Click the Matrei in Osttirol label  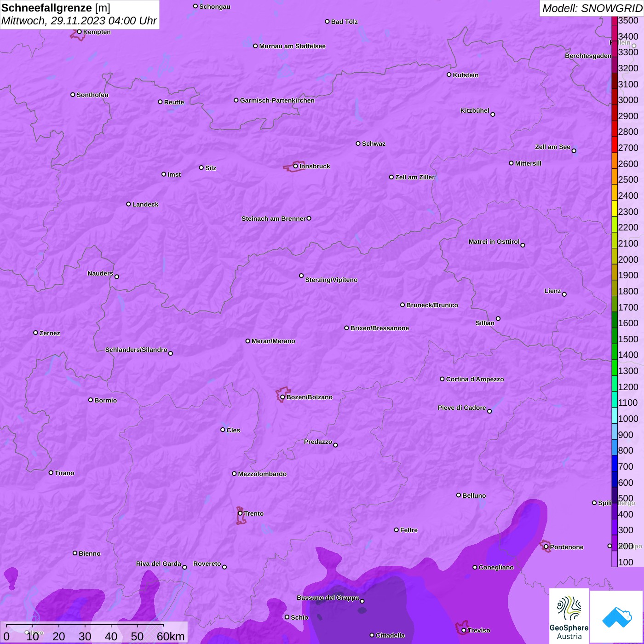(x=494, y=241)
